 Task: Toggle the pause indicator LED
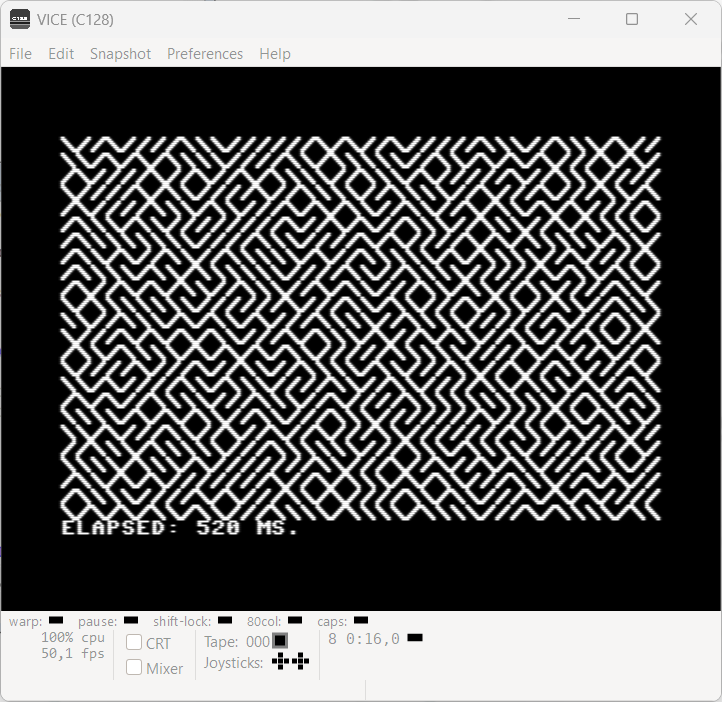click(x=131, y=621)
